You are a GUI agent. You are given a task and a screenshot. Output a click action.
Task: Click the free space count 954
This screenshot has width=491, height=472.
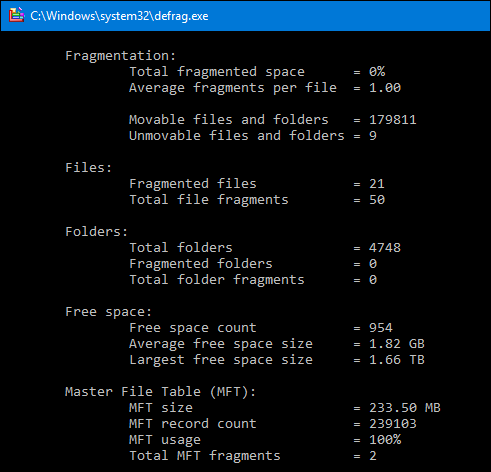pyautogui.click(x=381, y=328)
